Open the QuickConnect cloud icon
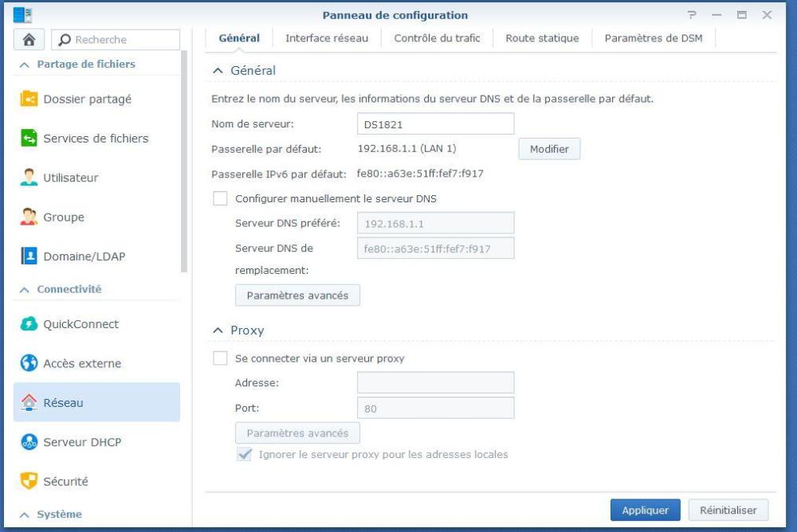Screen dimensions: 797x532 click(x=29, y=324)
